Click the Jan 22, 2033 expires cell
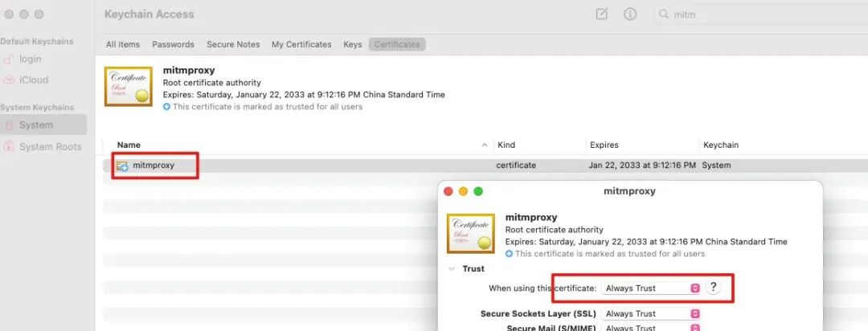 pyautogui.click(x=642, y=165)
